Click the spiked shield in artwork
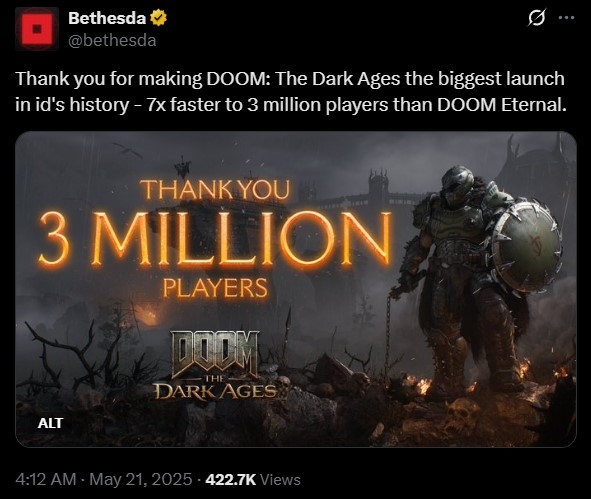Screen dimensions: 591x499 pyautogui.click(x=527, y=245)
